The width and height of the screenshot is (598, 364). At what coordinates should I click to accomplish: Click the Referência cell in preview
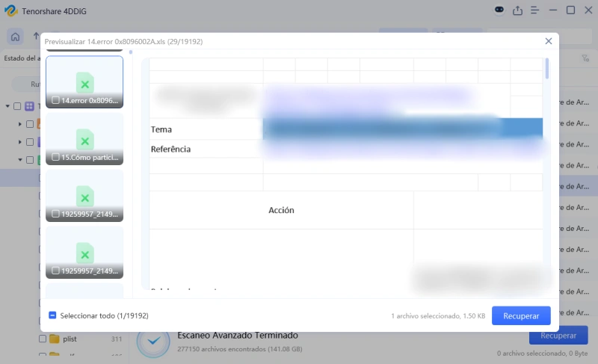206,149
